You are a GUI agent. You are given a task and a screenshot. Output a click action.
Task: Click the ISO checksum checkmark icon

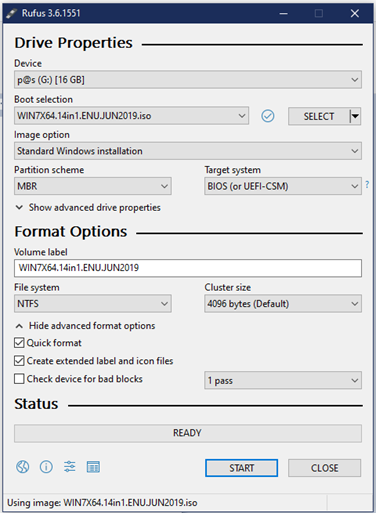(268, 116)
